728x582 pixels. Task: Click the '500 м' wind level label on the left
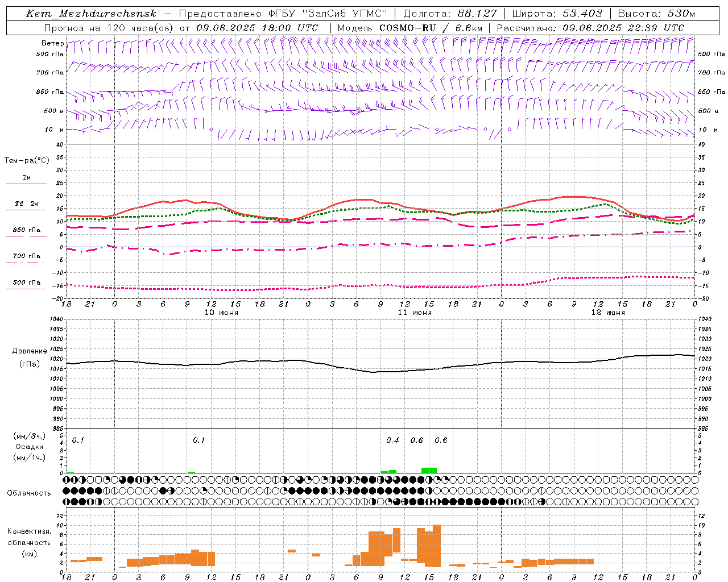click(54, 111)
